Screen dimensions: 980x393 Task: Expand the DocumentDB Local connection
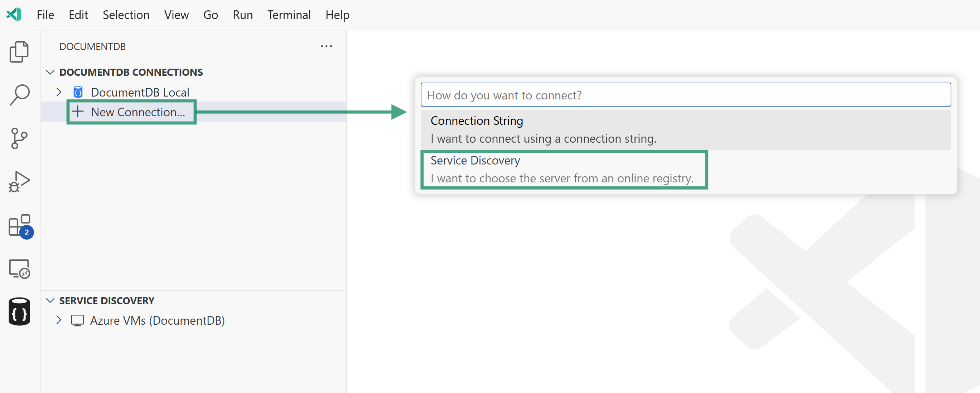[58, 92]
